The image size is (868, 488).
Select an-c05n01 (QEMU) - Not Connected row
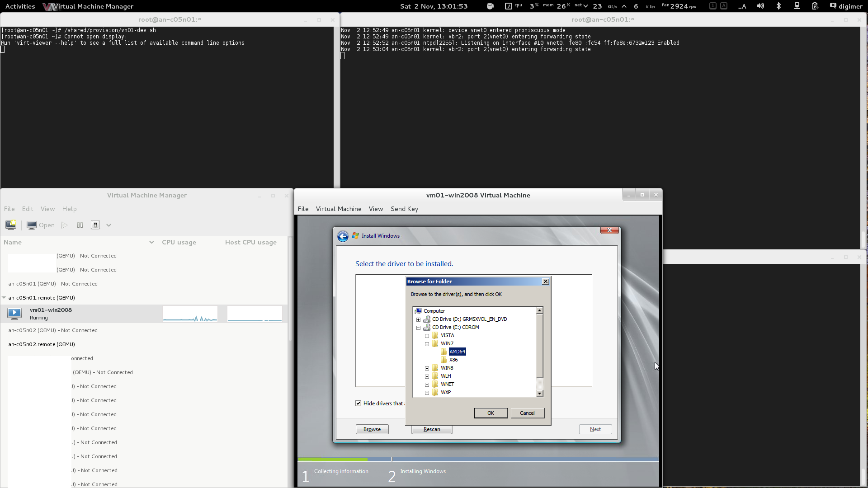[143, 284]
